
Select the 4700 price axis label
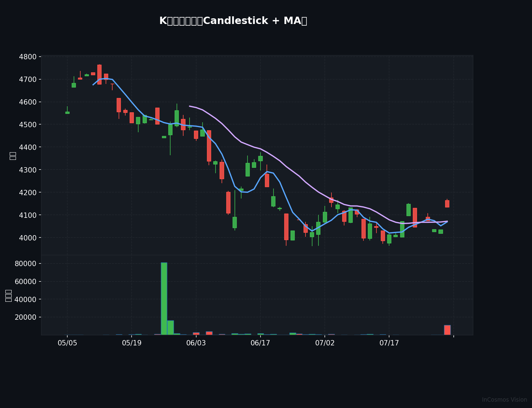coord(28,79)
